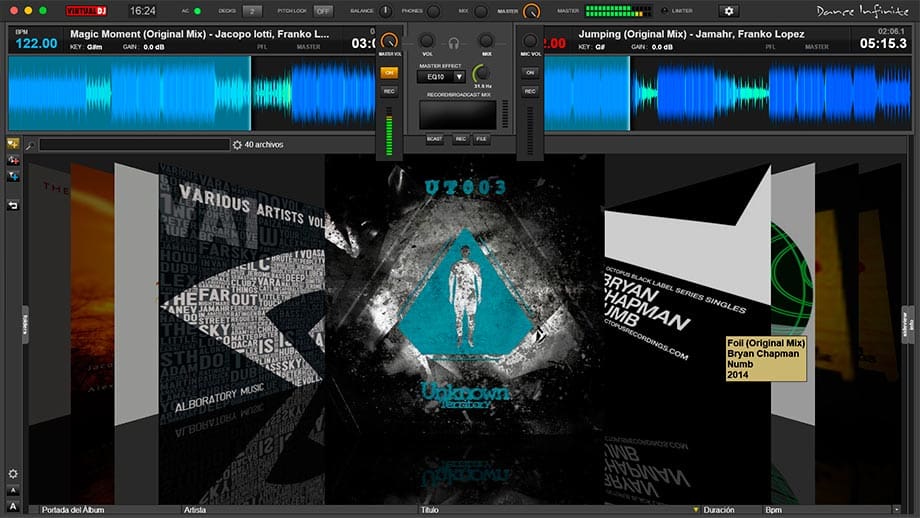Set MASTER on the Jumping deck
The image size is (920, 518).
816,47
